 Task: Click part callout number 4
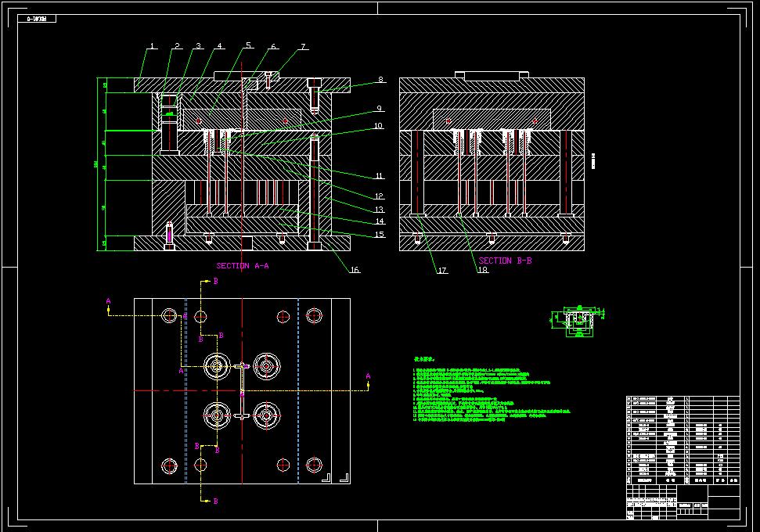pos(220,45)
